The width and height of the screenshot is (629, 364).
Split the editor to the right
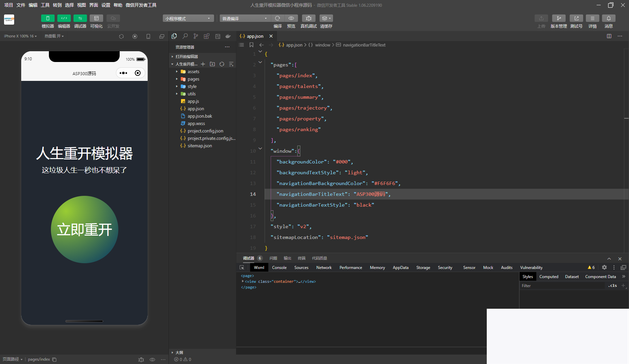(x=609, y=36)
